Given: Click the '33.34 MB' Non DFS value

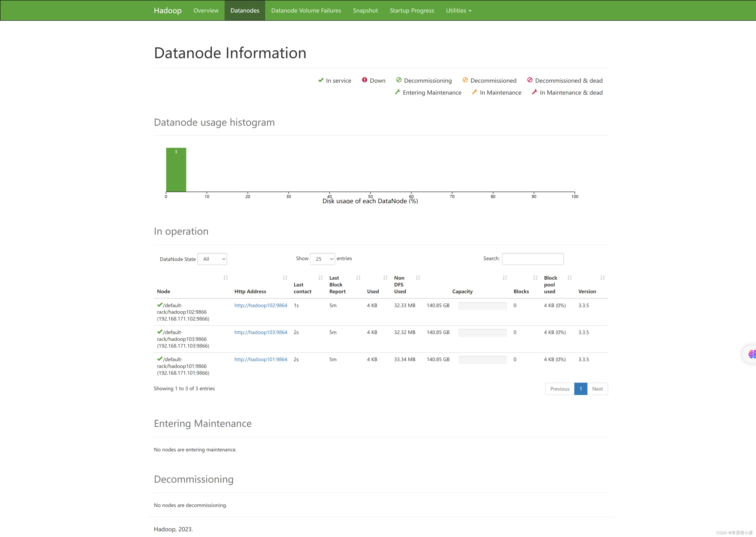Looking at the screenshot, I should coord(404,359).
